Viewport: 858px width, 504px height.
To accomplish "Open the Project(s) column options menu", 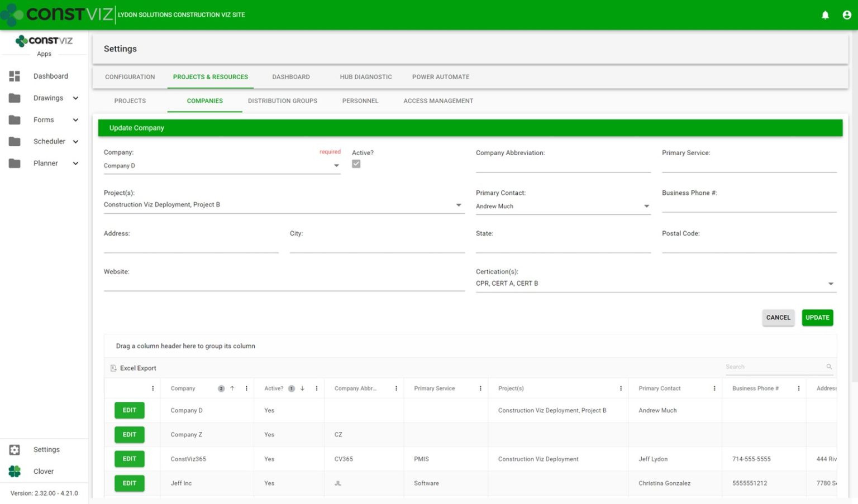I will coord(620,388).
